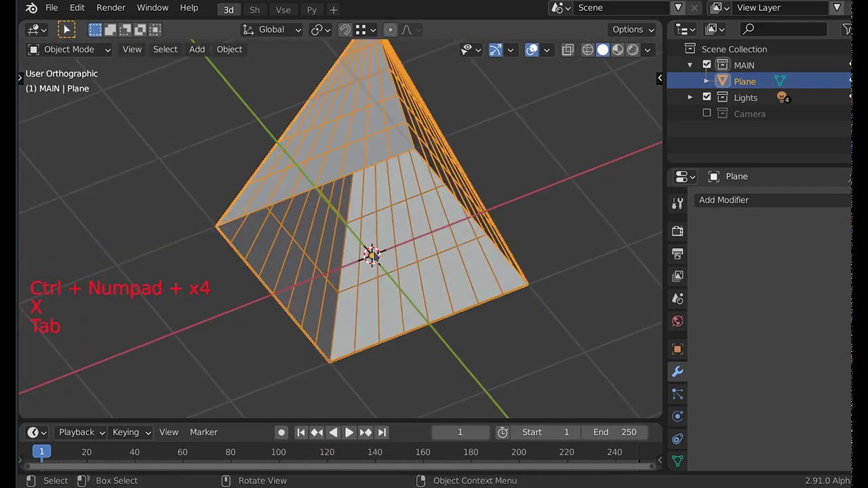Click the Blender logo icon
868x488 pixels.
click(31, 8)
